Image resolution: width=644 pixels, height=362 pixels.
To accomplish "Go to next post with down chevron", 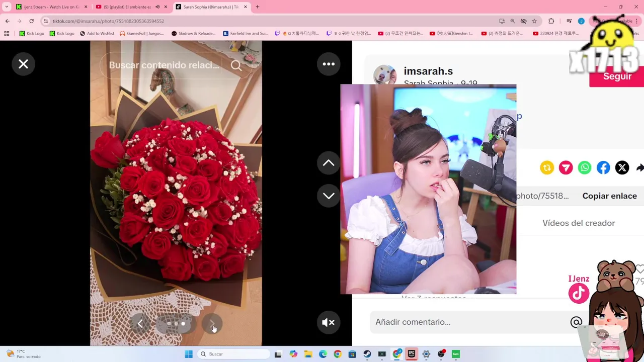I will (329, 196).
